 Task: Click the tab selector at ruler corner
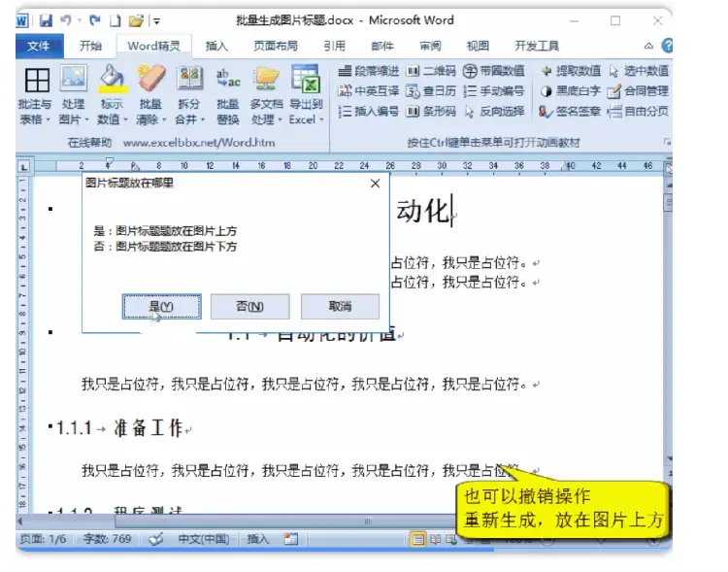(24, 166)
